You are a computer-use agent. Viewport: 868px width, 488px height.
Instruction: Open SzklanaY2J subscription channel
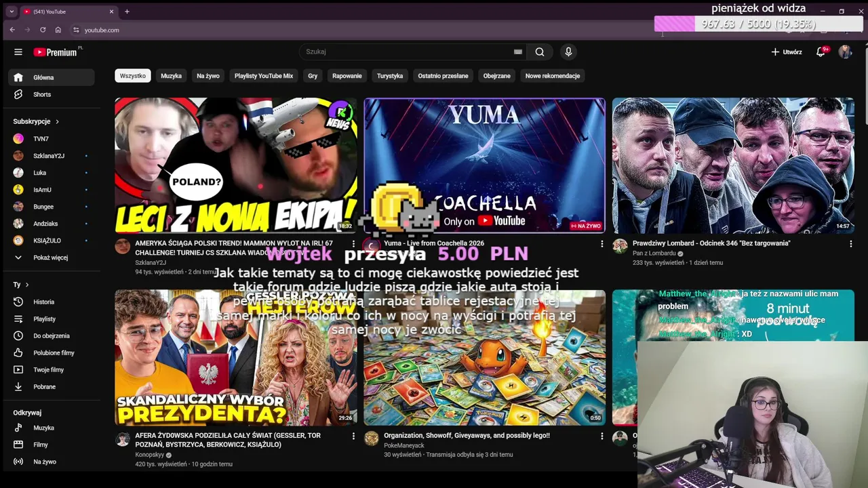coord(52,155)
